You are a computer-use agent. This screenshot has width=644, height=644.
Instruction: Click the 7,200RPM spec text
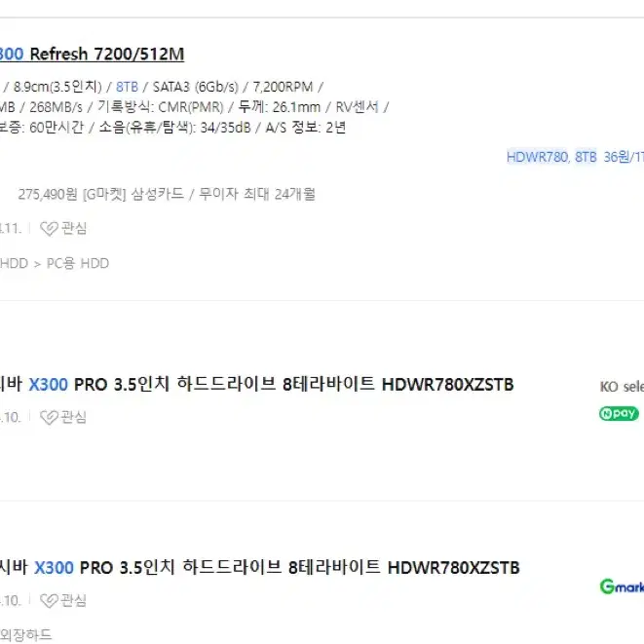283,87
